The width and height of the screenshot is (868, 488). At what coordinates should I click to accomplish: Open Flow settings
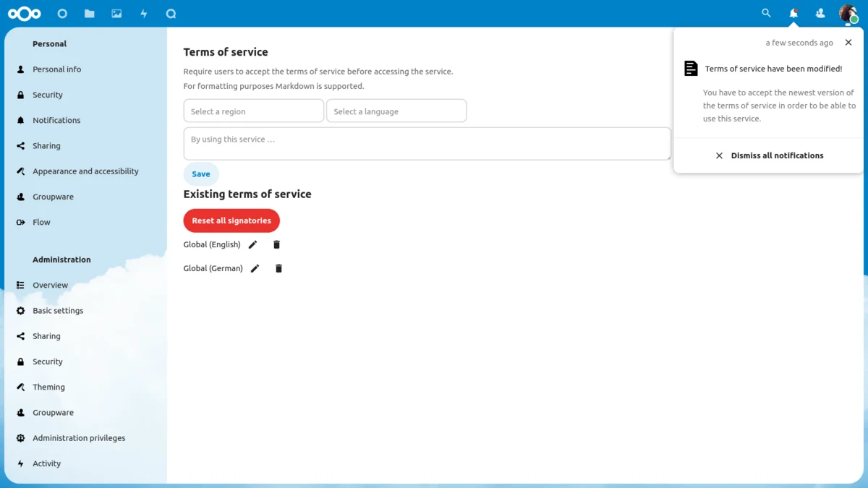click(85, 222)
